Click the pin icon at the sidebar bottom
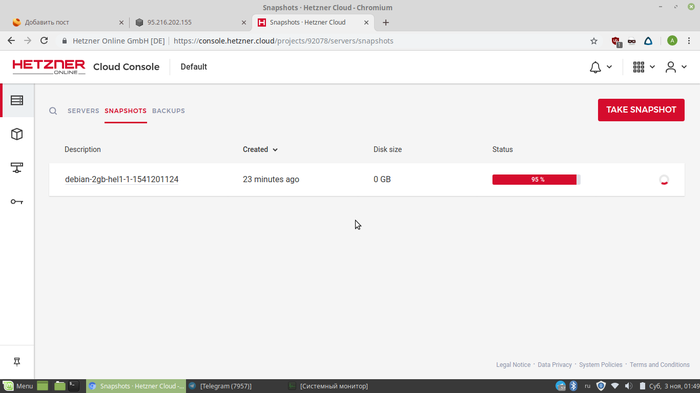 coord(17,361)
